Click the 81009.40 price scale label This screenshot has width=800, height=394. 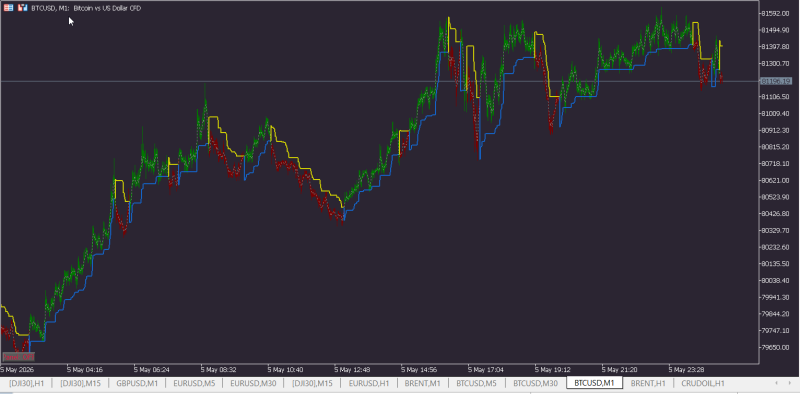pyautogui.click(x=776, y=113)
